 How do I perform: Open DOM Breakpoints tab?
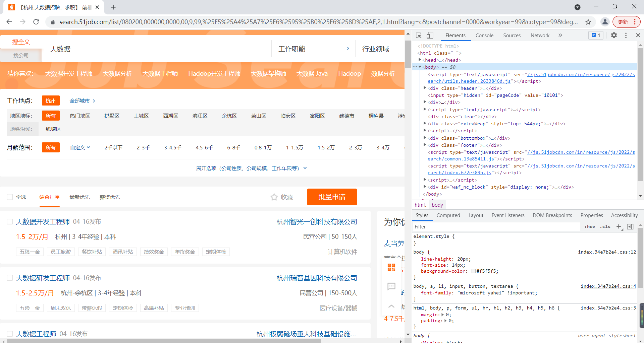pos(552,215)
